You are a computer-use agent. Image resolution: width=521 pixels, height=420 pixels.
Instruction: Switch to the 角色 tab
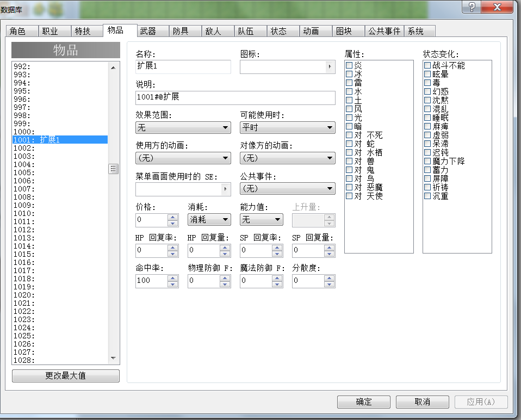[22, 31]
